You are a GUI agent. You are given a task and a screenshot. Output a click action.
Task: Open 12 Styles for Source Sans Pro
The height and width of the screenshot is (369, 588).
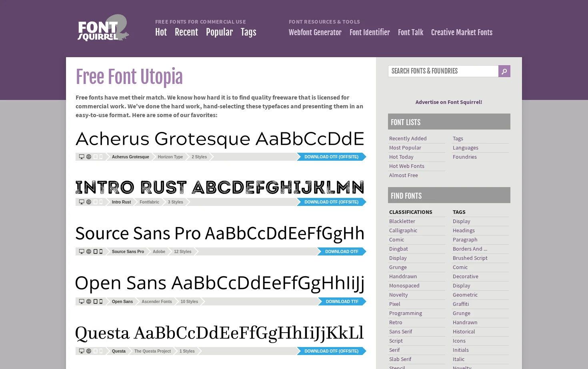click(183, 251)
